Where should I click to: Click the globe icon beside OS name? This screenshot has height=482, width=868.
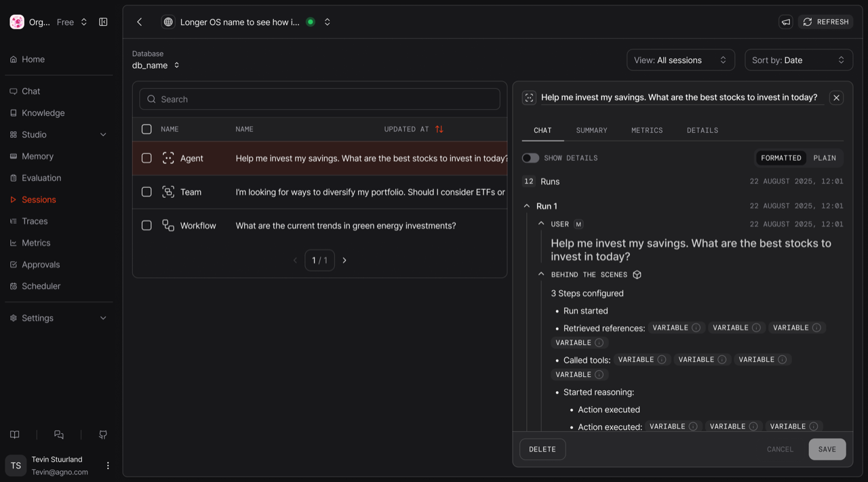tap(168, 22)
